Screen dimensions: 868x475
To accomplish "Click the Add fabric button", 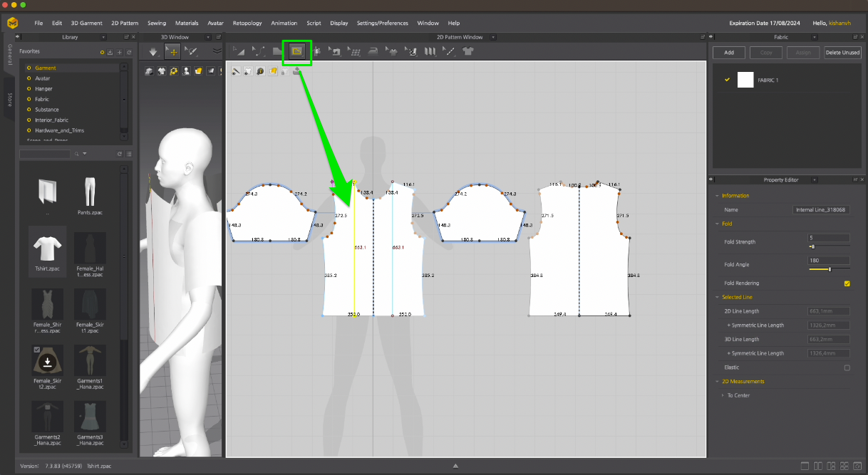I will point(729,53).
